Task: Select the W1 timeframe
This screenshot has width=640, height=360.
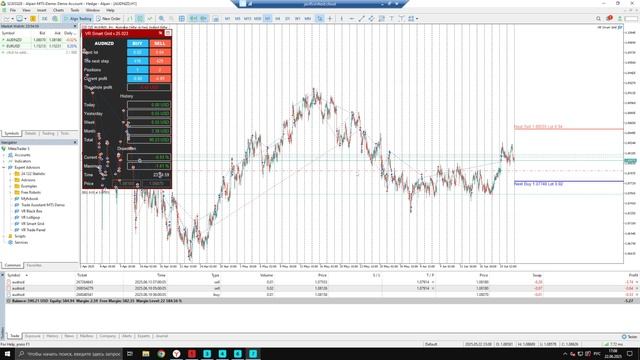Action: click(298, 19)
